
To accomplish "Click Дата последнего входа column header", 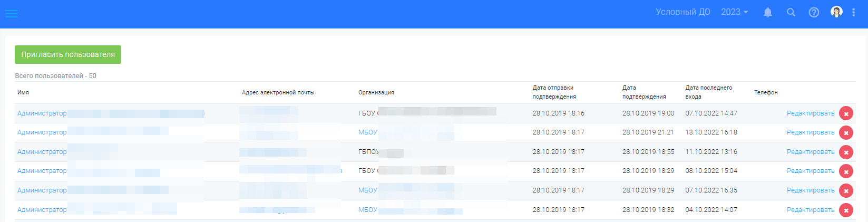I will pyautogui.click(x=709, y=92).
